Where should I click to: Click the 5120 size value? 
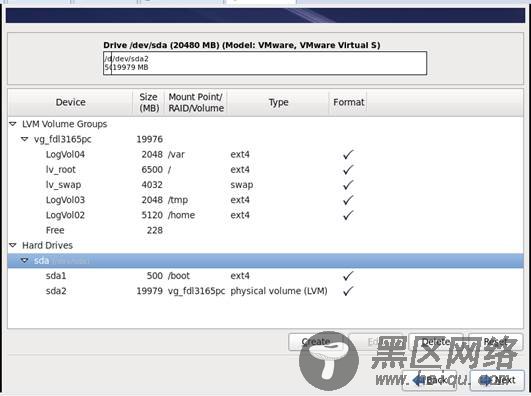click(x=152, y=215)
